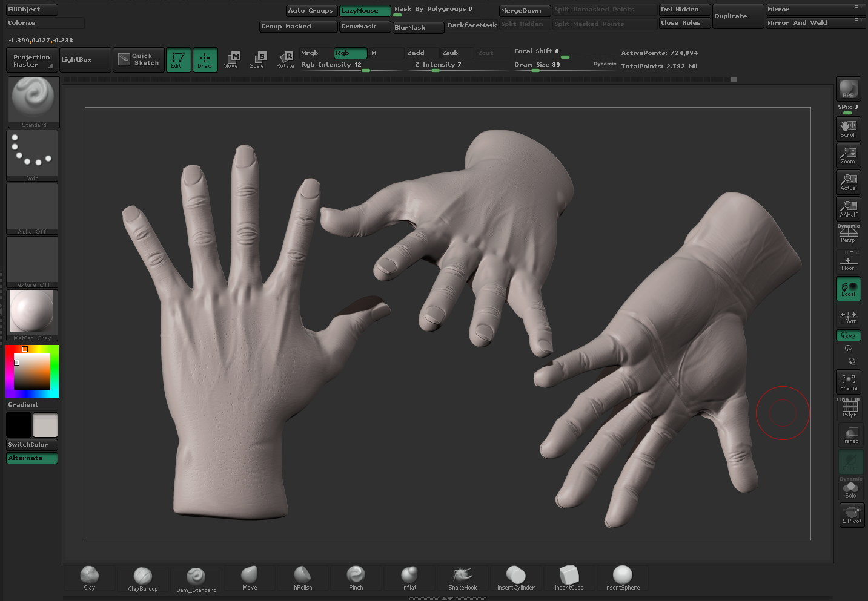Click the Alpha Off thumbnail
This screenshot has width=868, height=601.
(x=32, y=208)
